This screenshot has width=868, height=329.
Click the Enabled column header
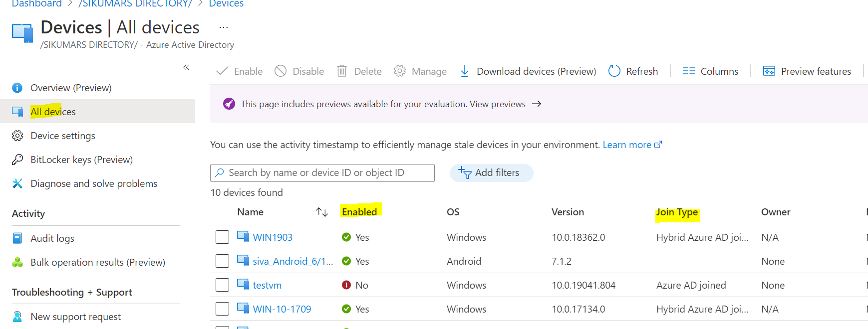coord(359,212)
